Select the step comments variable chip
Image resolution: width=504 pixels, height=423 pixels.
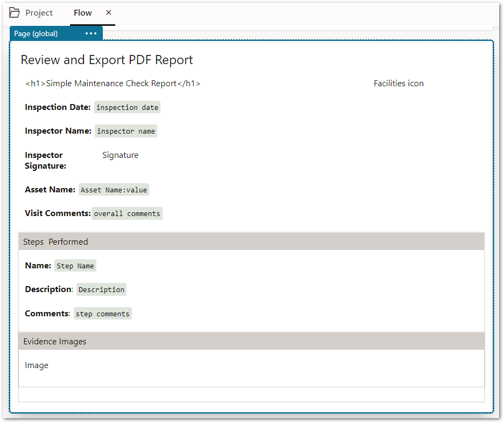pos(102,314)
